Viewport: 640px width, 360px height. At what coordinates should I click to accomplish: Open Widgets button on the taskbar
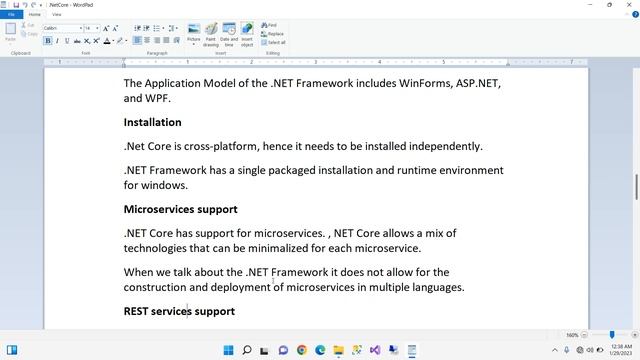pos(12,350)
